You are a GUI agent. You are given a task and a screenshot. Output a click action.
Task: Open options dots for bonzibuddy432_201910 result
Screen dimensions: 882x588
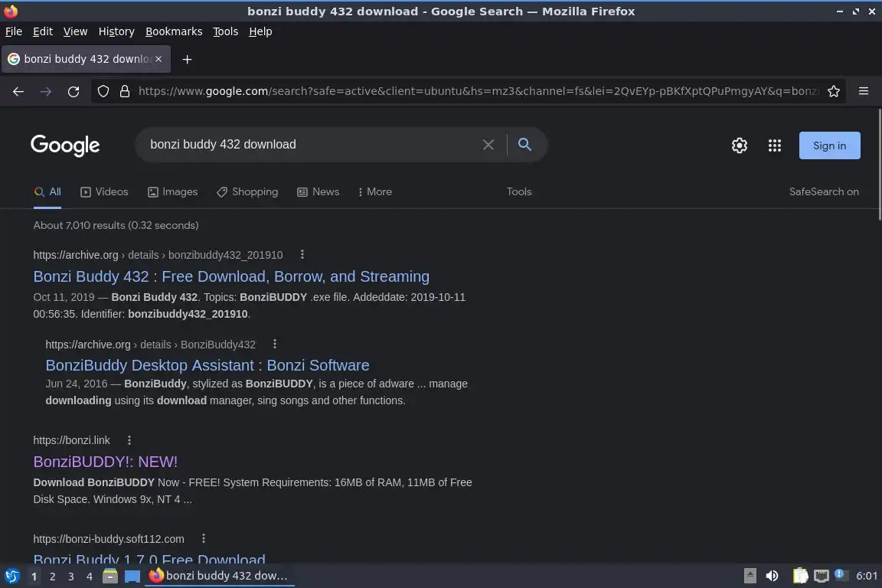[x=302, y=254]
